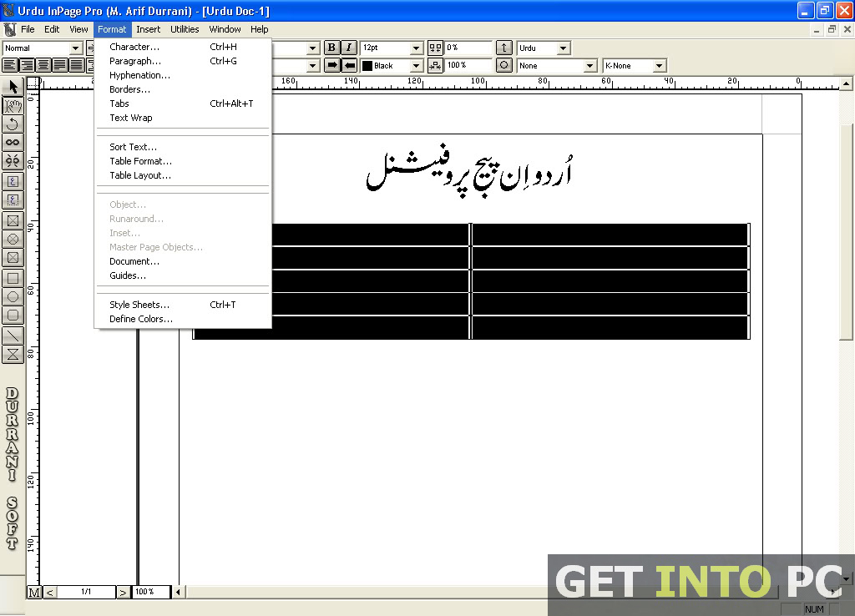This screenshot has height=616, width=855.
Task: Click the horizontal scale icon beside 100%
Action: pyautogui.click(x=435, y=66)
